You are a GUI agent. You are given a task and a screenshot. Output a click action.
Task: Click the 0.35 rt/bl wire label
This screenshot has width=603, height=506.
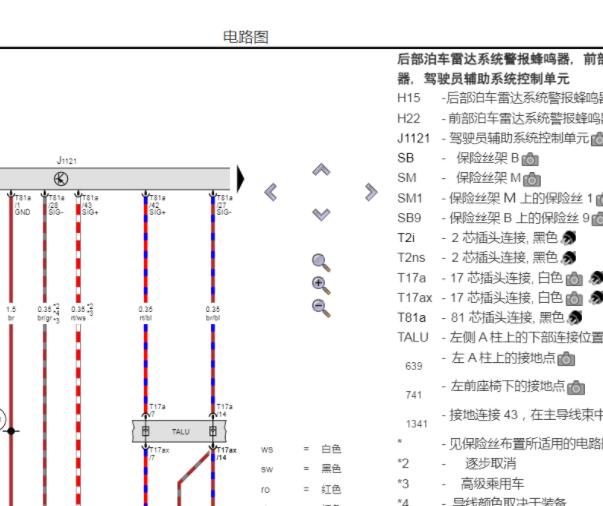[x=145, y=313]
